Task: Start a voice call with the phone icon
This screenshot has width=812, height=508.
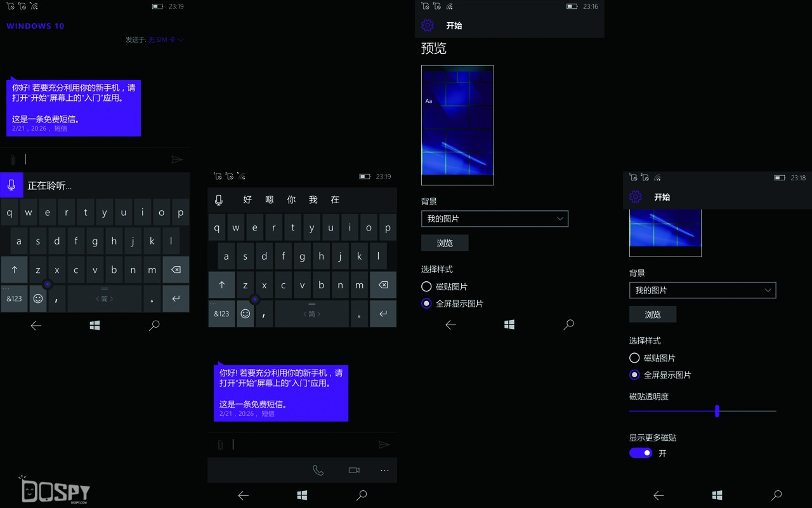Action: (x=318, y=470)
